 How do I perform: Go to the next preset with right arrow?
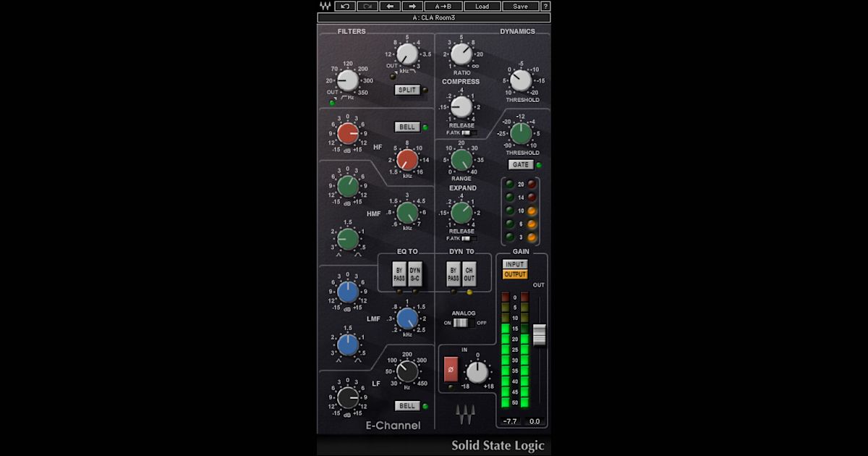(x=412, y=7)
